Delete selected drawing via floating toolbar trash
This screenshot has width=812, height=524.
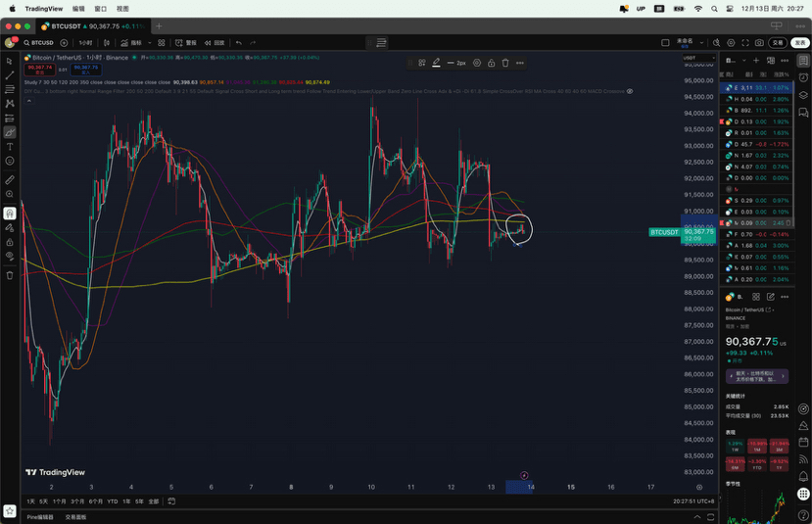click(x=505, y=63)
